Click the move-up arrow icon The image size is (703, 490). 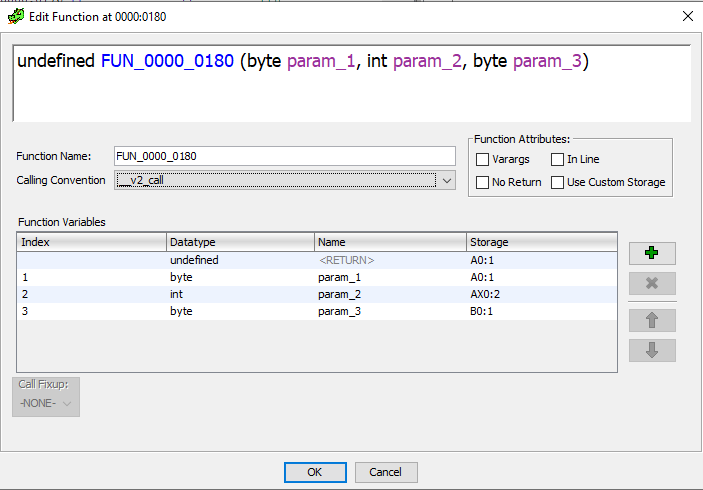point(652,321)
